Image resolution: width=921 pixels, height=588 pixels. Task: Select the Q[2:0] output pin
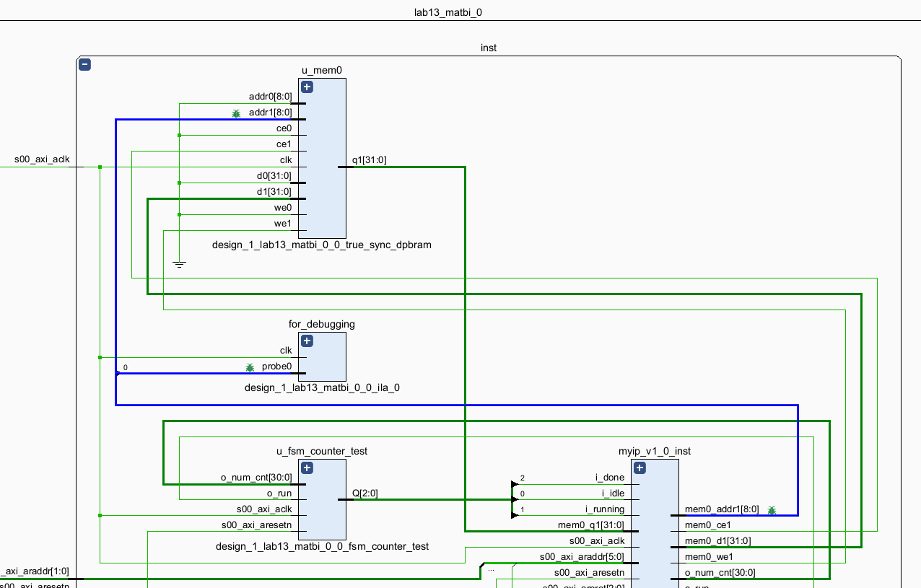coord(365,493)
